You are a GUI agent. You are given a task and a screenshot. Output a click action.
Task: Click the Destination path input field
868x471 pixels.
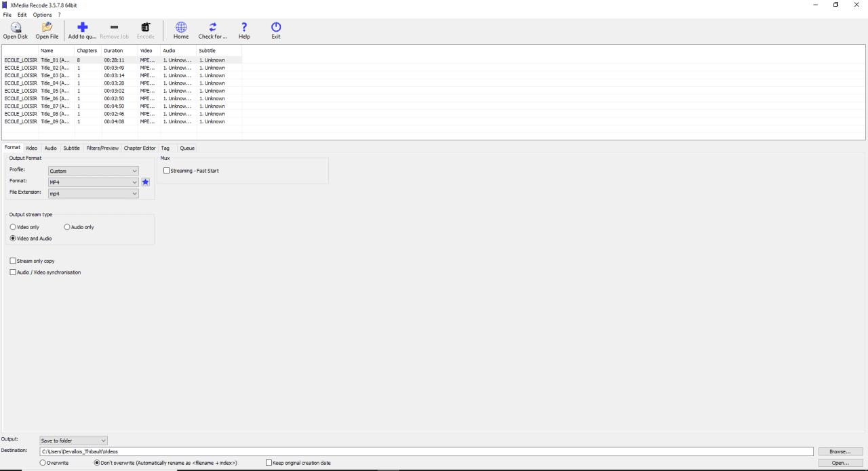click(x=426, y=451)
